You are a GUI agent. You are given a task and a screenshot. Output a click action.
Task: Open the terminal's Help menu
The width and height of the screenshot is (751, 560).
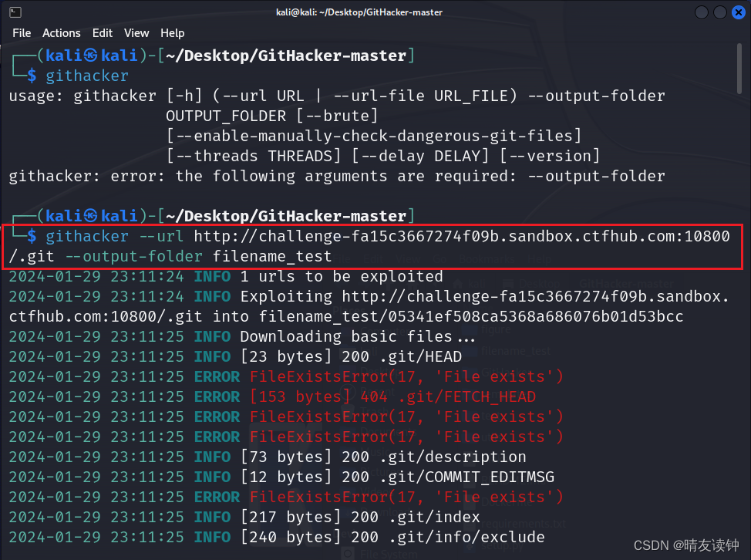[x=173, y=33]
